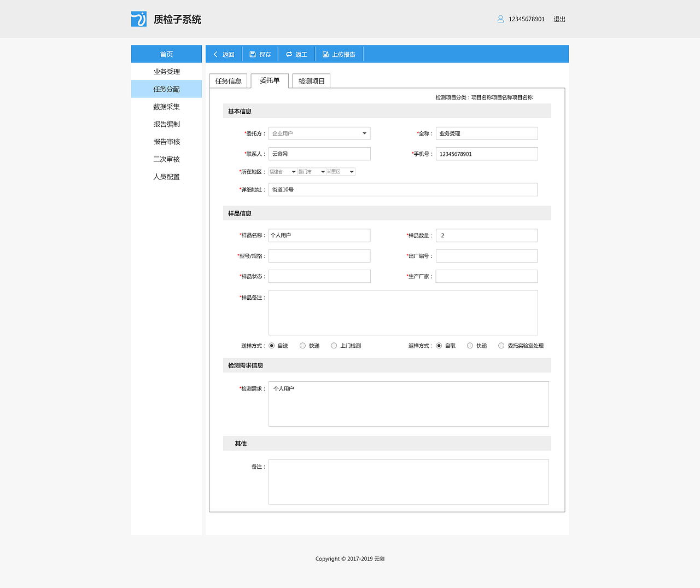This screenshot has height=588, width=700.
Task: Focus the 样品状态 input field
Action: 319,276
